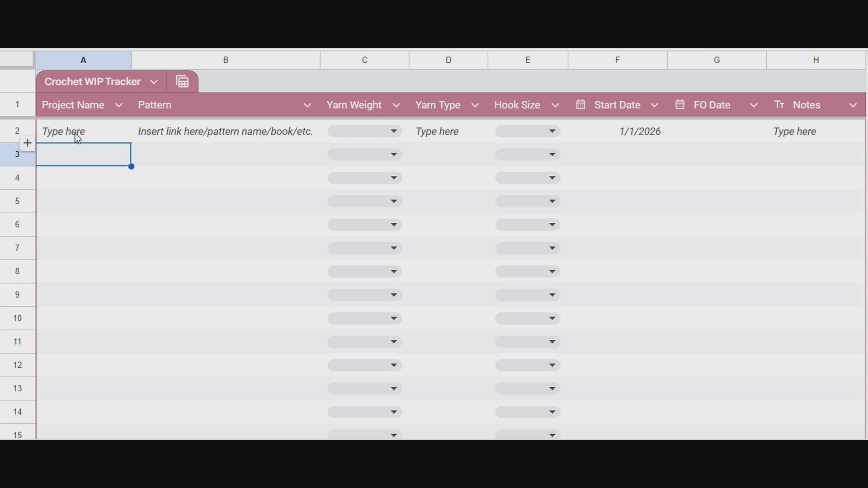Click the table view grid icon
This screenshot has height=488, width=868.
[182, 82]
